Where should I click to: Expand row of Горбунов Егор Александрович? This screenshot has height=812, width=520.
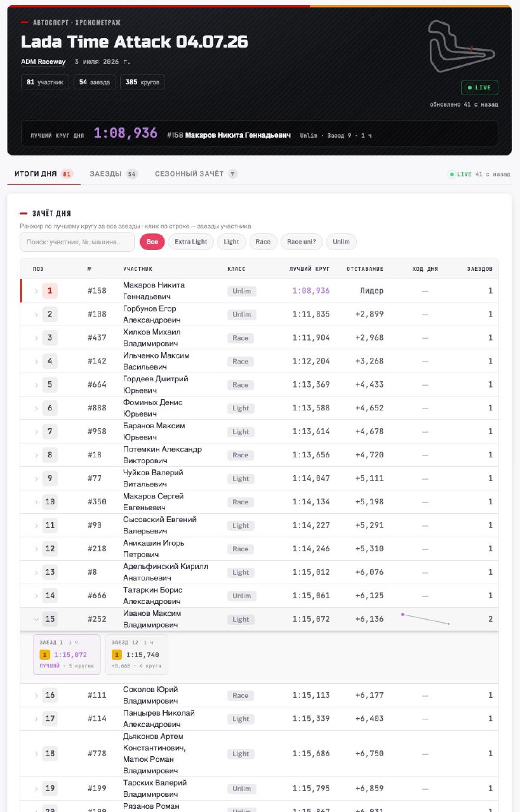36,315
